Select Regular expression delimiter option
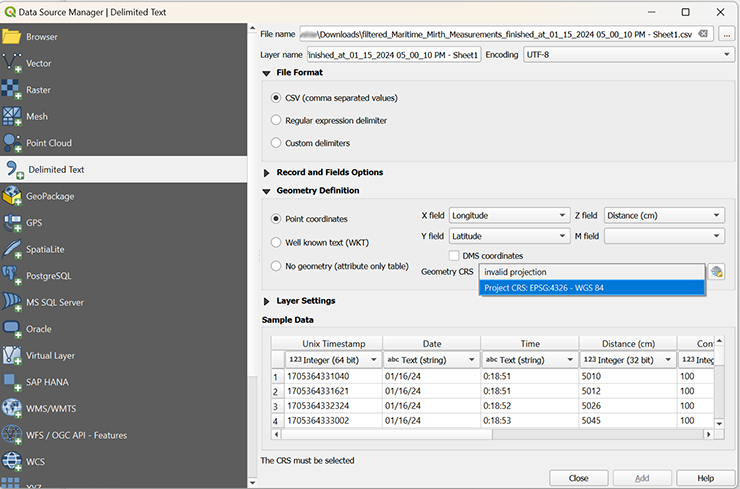 tap(277, 120)
